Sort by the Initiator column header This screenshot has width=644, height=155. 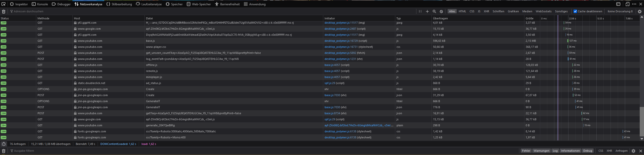(359, 18)
